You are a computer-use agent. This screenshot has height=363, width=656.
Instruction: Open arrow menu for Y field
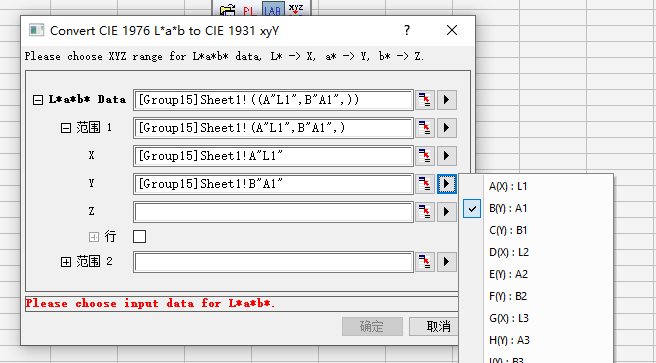tap(447, 184)
